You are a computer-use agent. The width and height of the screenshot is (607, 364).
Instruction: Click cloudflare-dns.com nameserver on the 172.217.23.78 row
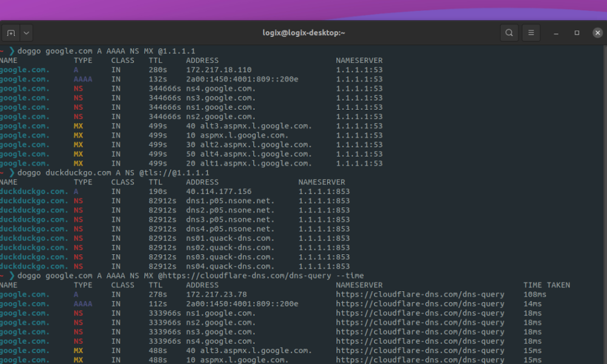point(420,294)
